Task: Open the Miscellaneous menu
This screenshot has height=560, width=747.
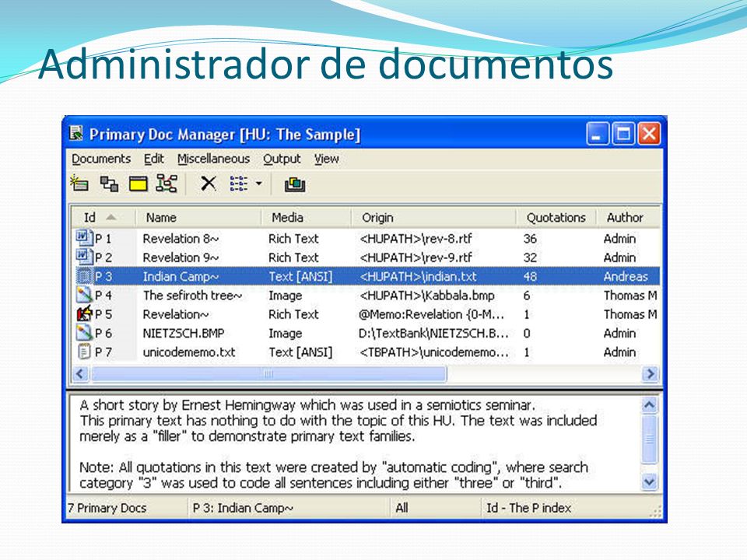Action: [x=213, y=159]
